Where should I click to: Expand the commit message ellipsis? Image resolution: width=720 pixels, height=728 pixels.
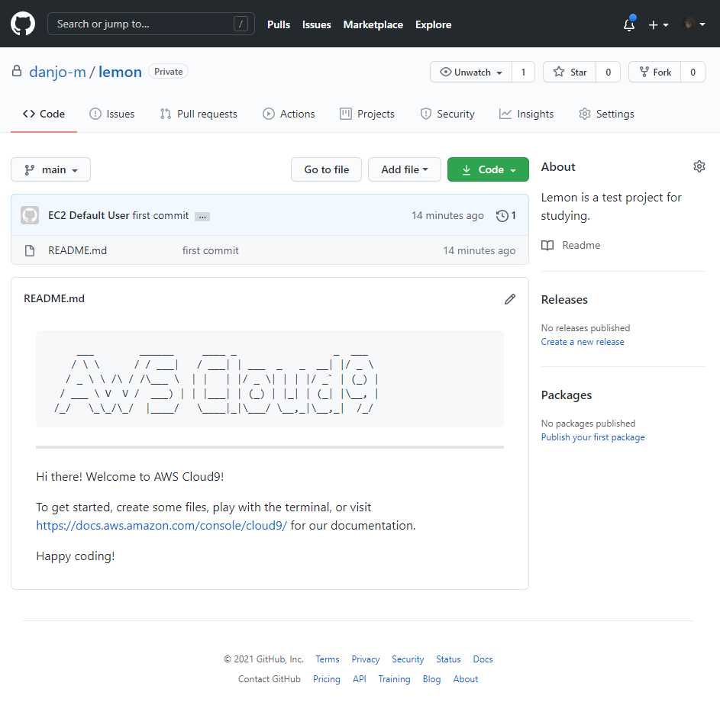coord(202,217)
